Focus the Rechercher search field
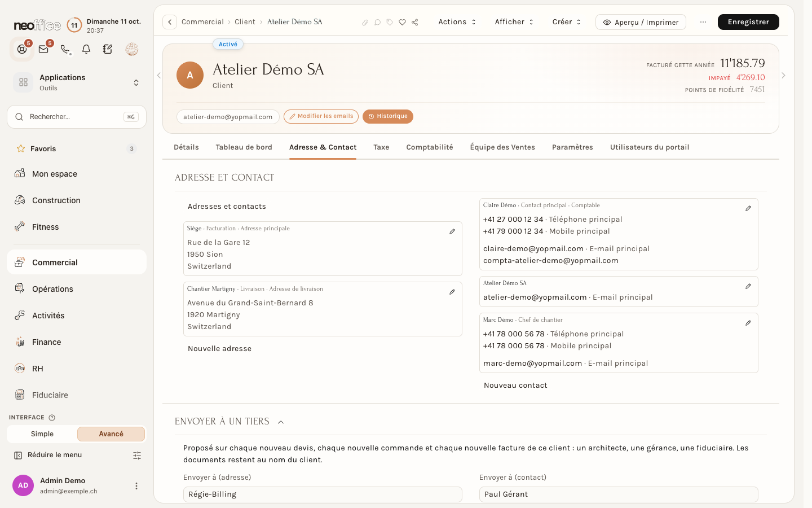This screenshot has height=508, width=812. (x=77, y=117)
